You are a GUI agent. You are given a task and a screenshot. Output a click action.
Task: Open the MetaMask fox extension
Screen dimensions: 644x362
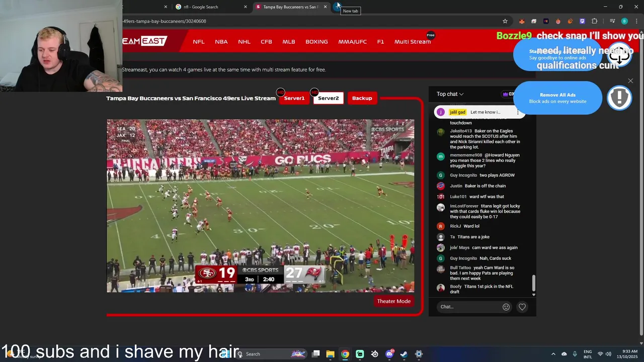pos(522,21)
